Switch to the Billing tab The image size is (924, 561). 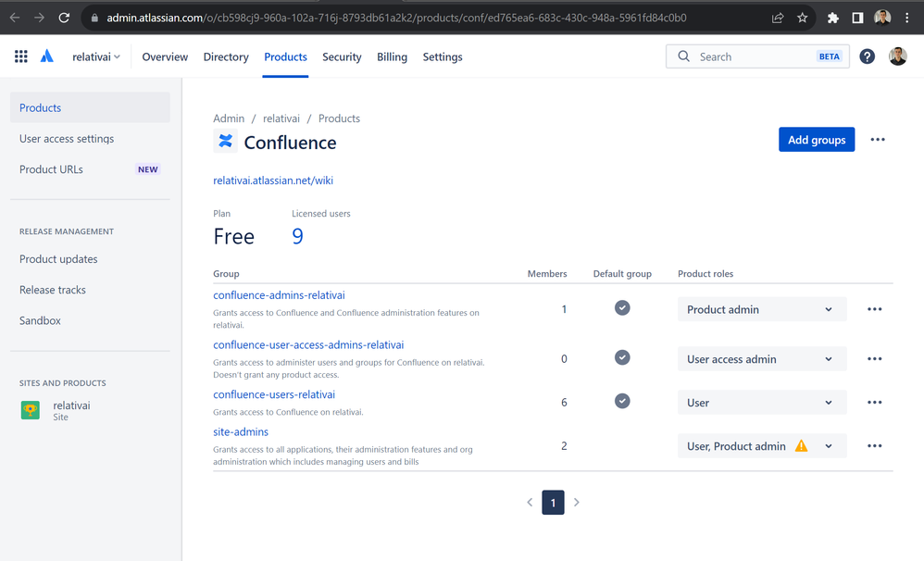[392, 56]
